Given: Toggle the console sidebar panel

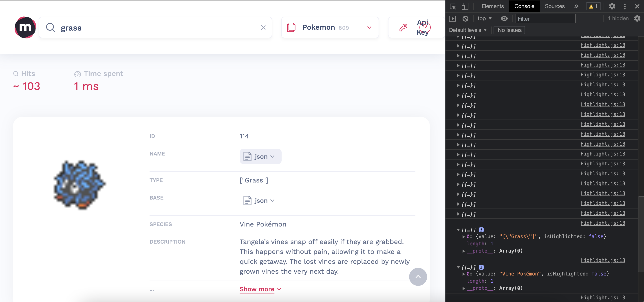Looking at the screenshot, I should point(452,18).
